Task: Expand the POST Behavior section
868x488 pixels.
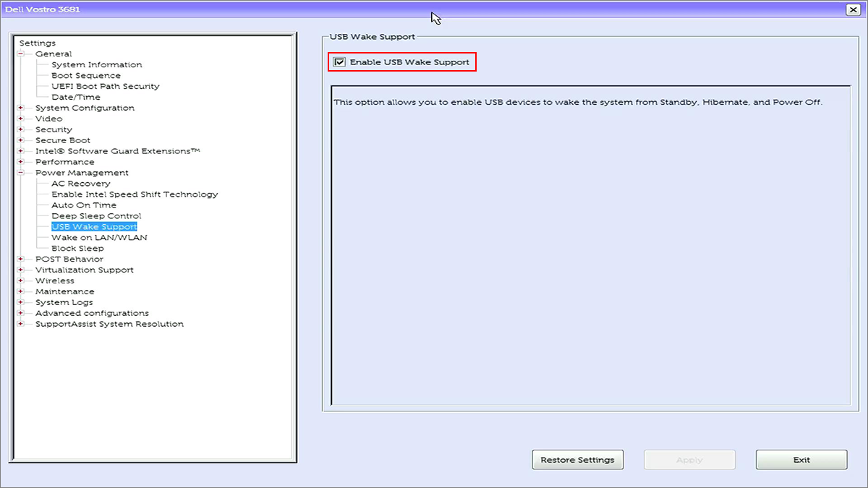Action: coord(21,260)
